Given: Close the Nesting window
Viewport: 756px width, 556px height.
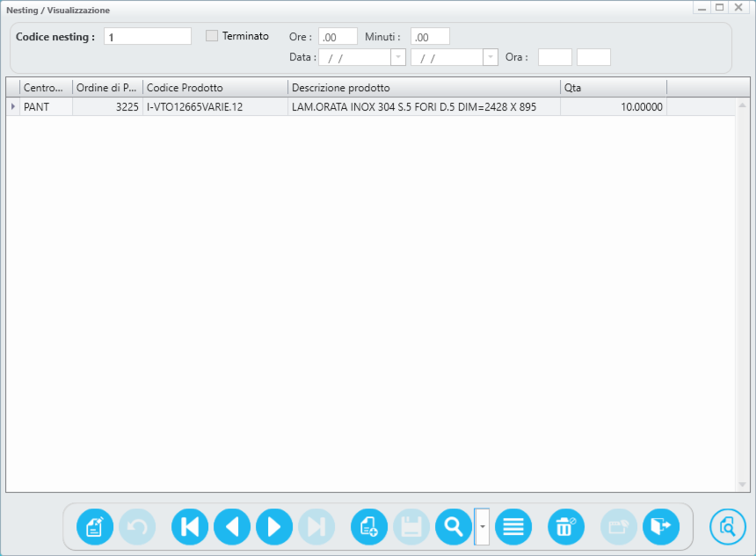Looking at the screenshot, I should (738, 8).
